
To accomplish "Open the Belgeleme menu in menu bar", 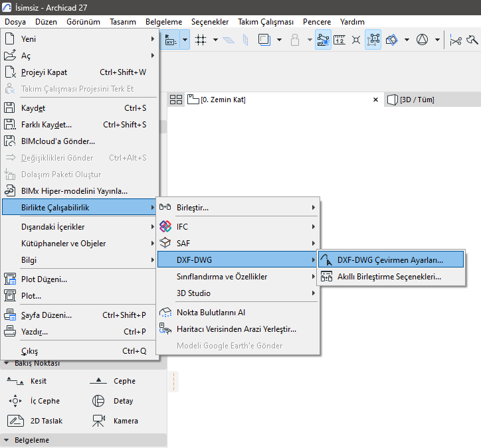I will (163, 22).
